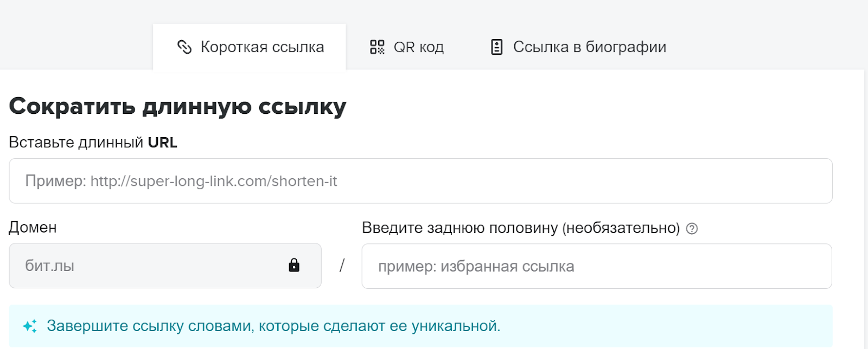Open the locked бит.лы domain selector
This screenshot has width=868, height=349.
point(165,266)
